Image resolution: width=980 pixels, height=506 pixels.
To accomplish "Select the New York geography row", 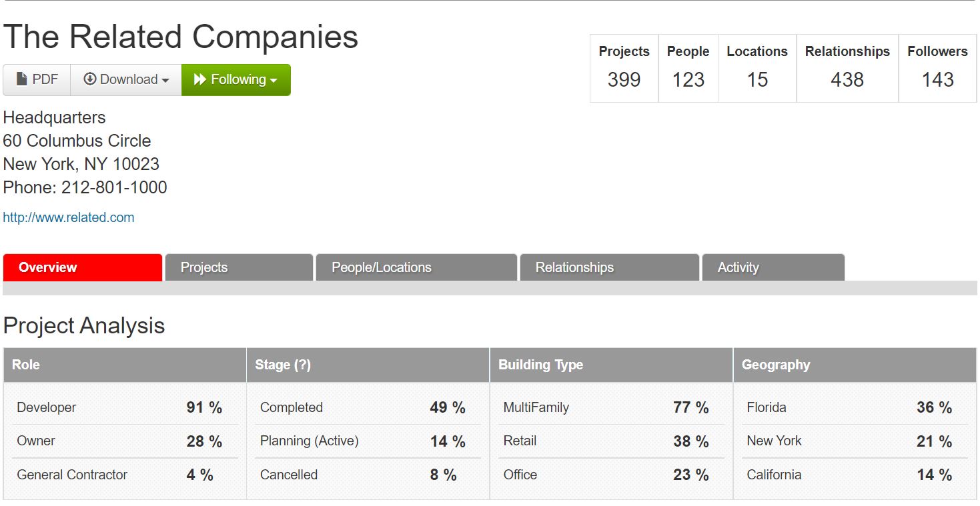I will pyautogui.click(x=855, y=441).
